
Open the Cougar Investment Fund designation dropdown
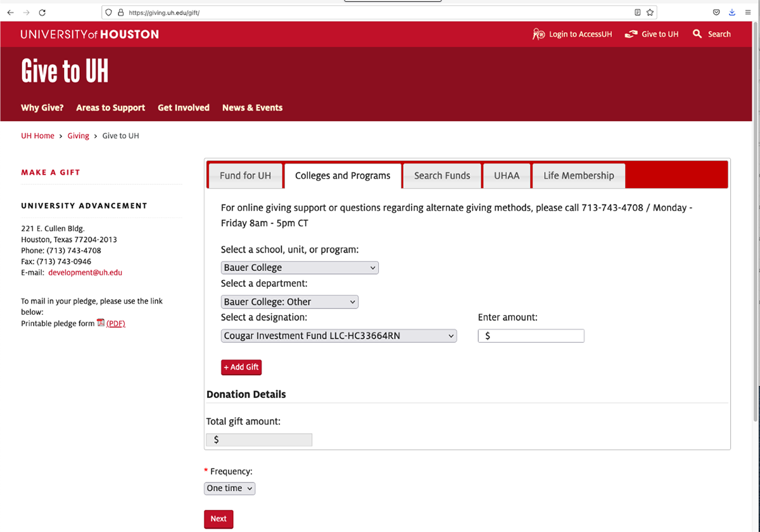tap(339, 336)
